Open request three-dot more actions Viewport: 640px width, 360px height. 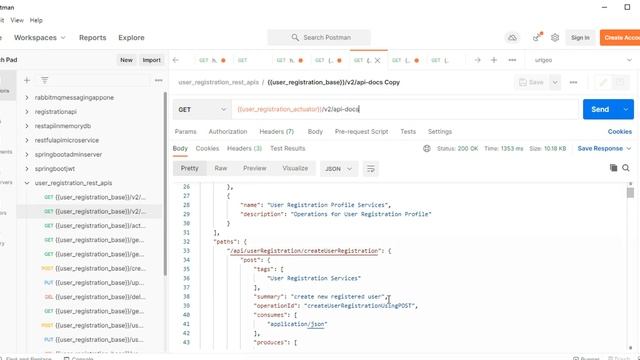pos(573,82)
